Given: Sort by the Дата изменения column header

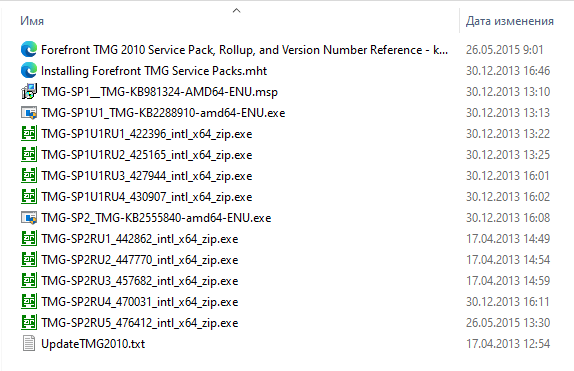Looking at the screenshot, I should [x=510, y=21].
